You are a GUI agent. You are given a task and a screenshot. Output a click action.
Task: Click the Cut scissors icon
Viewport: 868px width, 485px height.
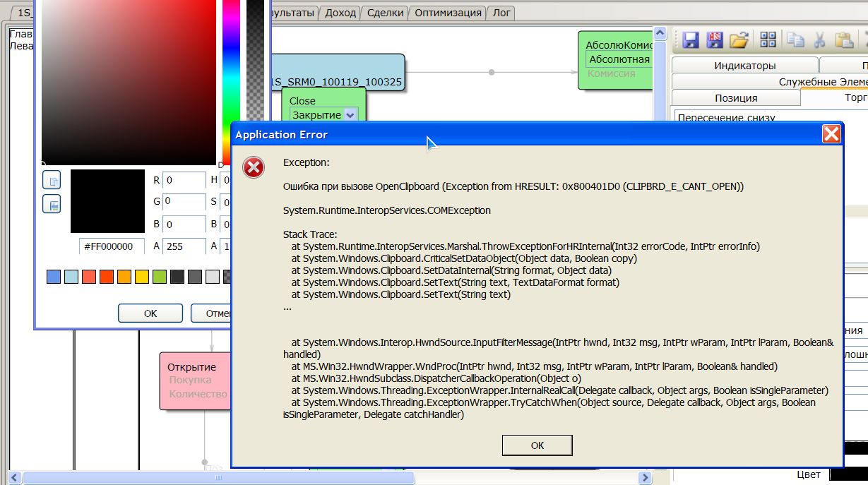[820, 40]
